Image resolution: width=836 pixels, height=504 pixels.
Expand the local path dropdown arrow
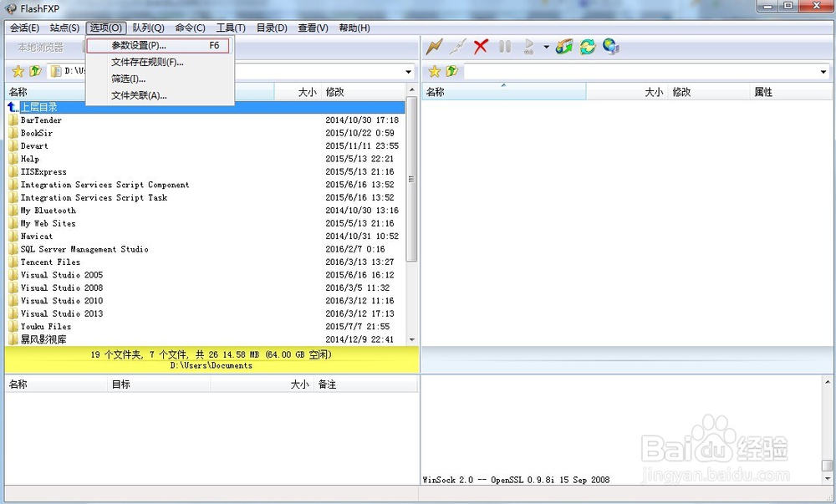click(409, 71)
